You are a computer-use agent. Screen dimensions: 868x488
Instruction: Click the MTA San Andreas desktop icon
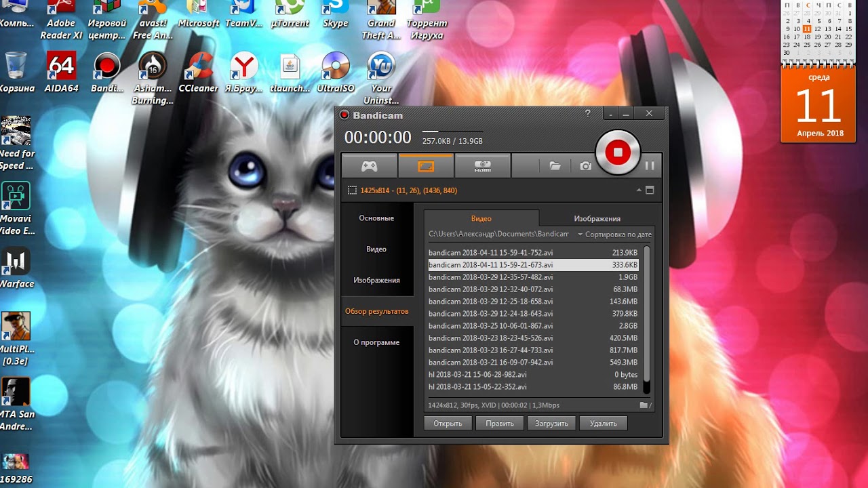click(x=16, y=404)
